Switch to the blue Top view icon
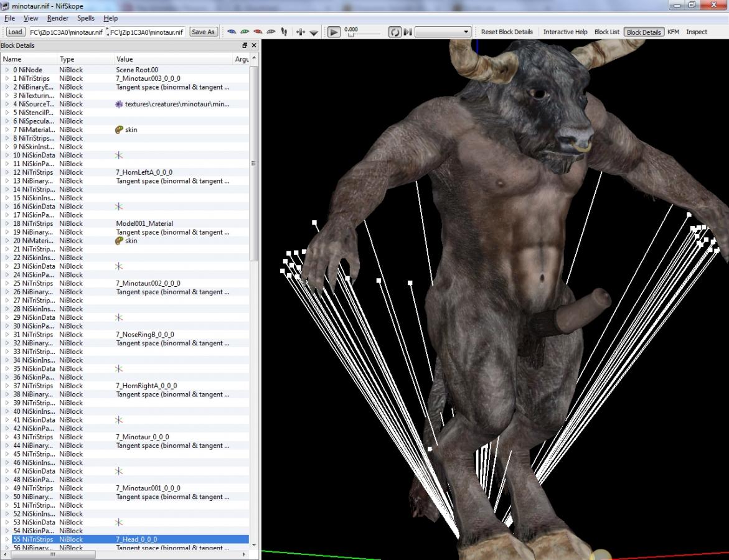 (232, 32)
